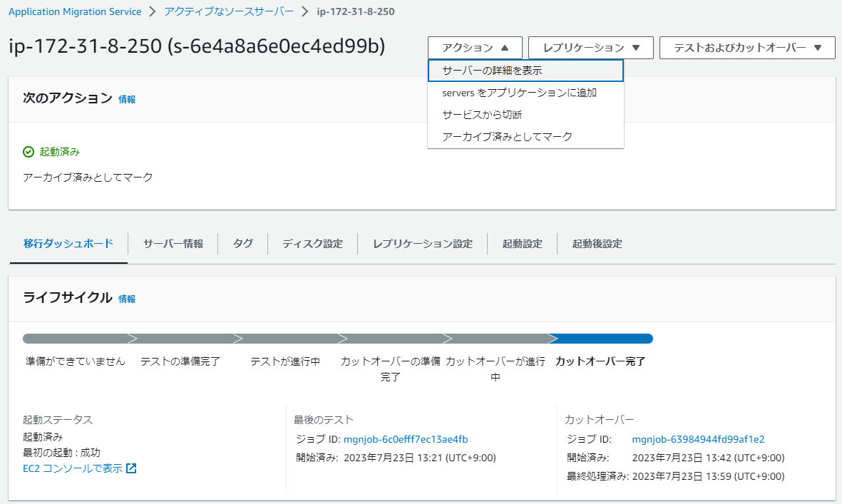Open the external link icon beside EC2 コンソールで表示
842x504 pixels.
click(x=131, y=468)
